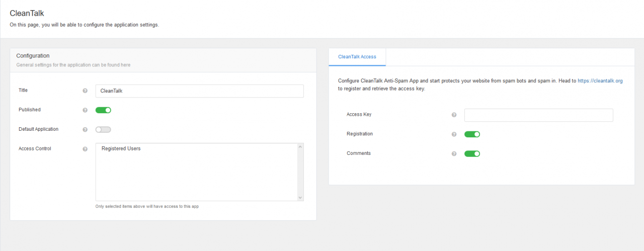The height and width of the screenshot is (251, 644).
Task: Open the https://cleantalk.org link
Action: [x=600, y=80]
